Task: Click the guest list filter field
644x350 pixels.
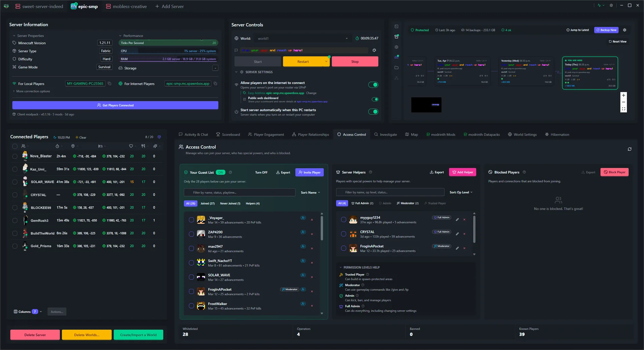Action: pyautogui.click(x=239, y=192)
